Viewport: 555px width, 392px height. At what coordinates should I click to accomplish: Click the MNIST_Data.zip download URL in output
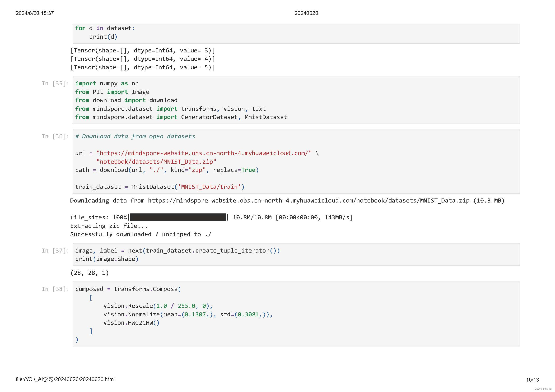(308, 201)
